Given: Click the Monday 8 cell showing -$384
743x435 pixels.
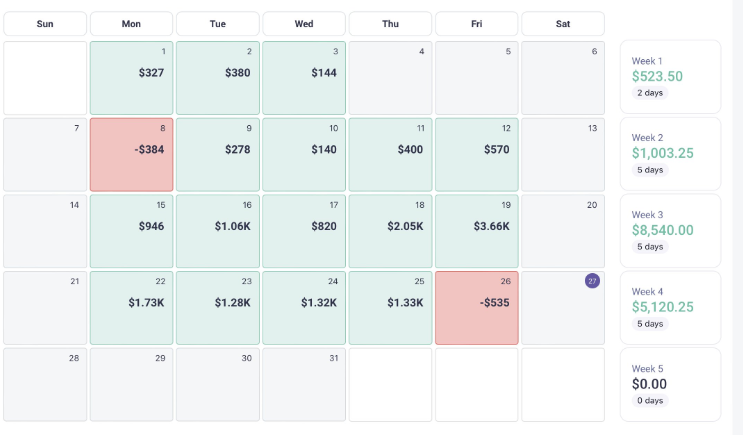Looking at the screenshot, I should point(131,155).
